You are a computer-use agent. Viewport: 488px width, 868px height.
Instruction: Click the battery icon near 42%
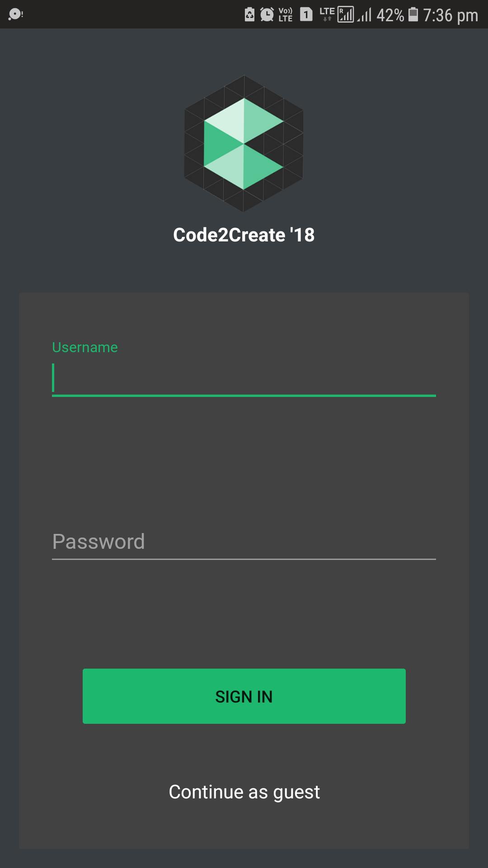tap(413, 14)
